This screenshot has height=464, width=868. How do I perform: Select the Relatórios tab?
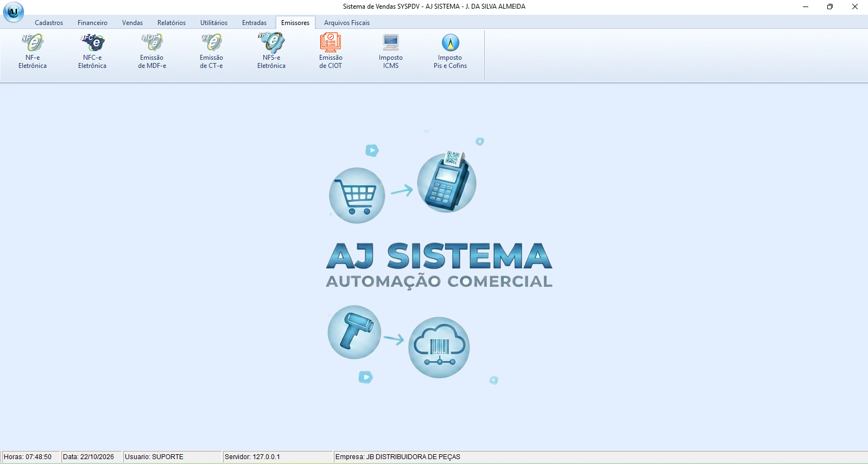click(172, 23)
